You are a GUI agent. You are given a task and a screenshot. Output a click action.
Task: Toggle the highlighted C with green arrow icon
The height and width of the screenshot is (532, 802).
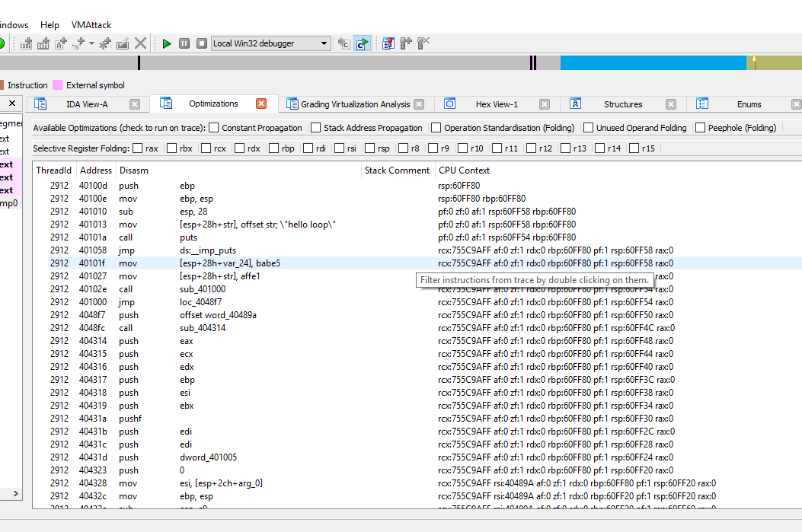pos(362,43)
